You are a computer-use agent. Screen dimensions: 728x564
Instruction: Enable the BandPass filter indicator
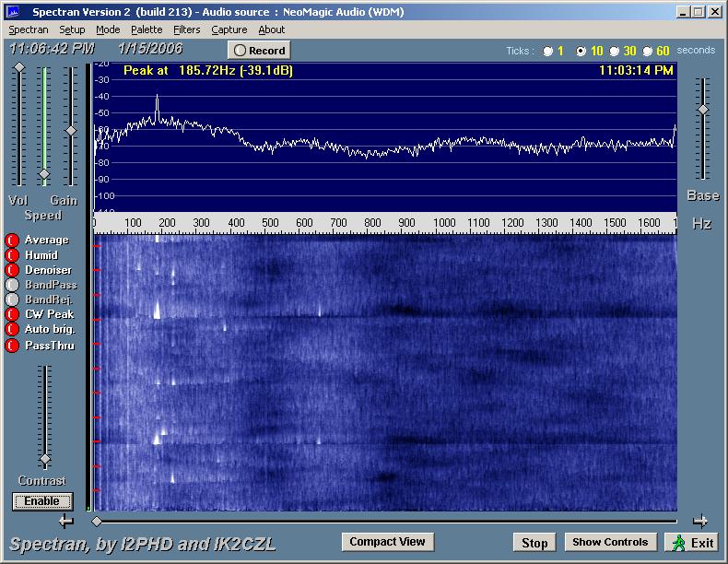pos(12,285)
